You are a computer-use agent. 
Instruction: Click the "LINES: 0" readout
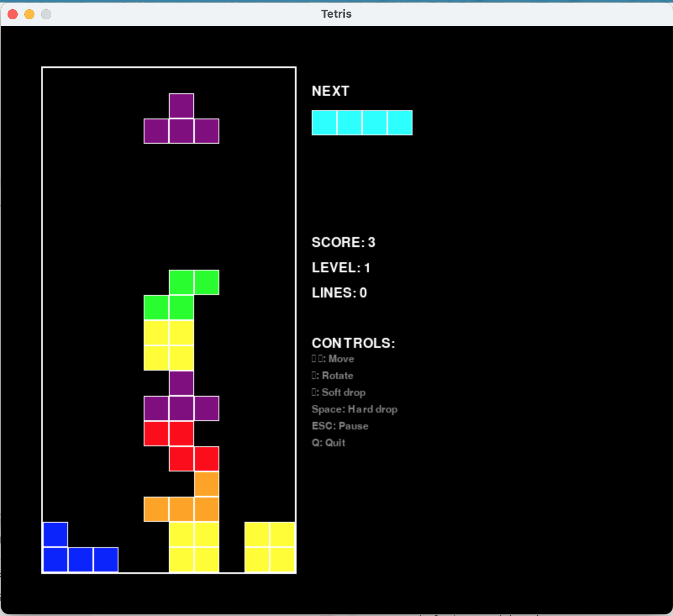339,293
